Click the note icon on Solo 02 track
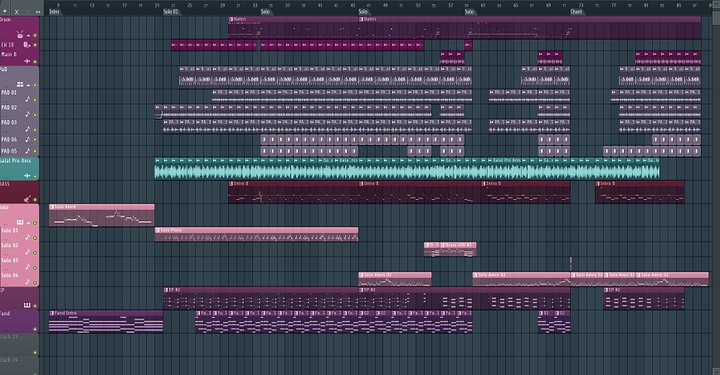Screen dimensions: 720x375 tap(28, 252)
